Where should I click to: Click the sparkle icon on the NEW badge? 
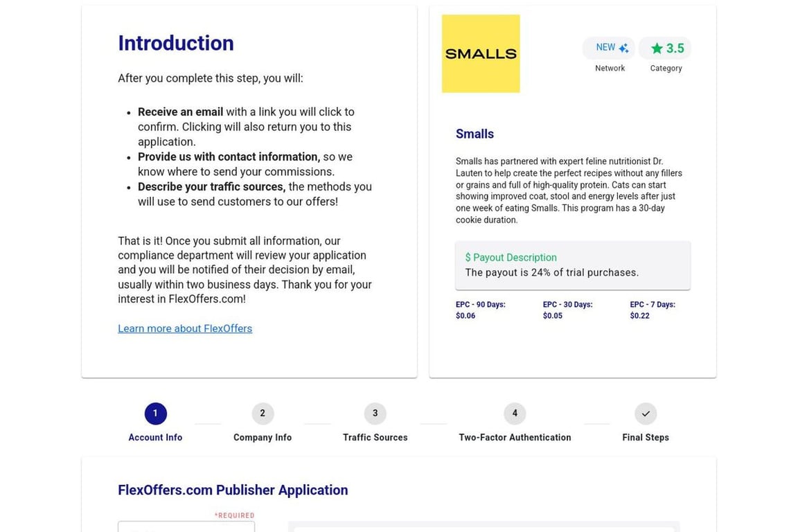(x=623, y=48)
